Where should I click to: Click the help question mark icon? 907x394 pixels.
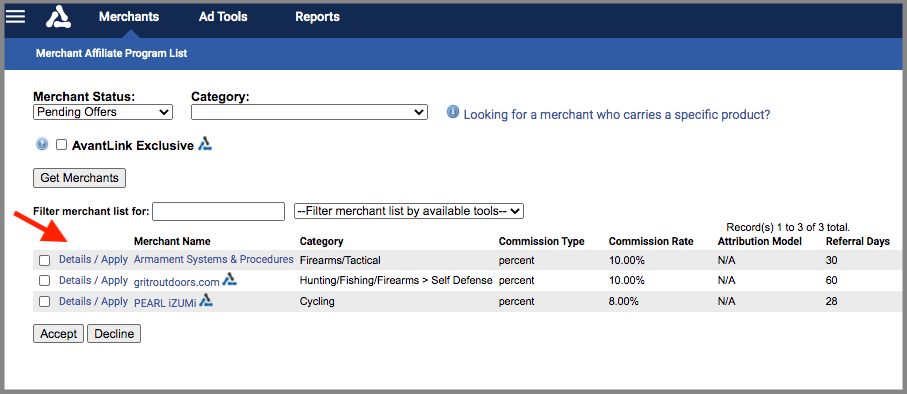pyautogui.click(x=42, y=144)
